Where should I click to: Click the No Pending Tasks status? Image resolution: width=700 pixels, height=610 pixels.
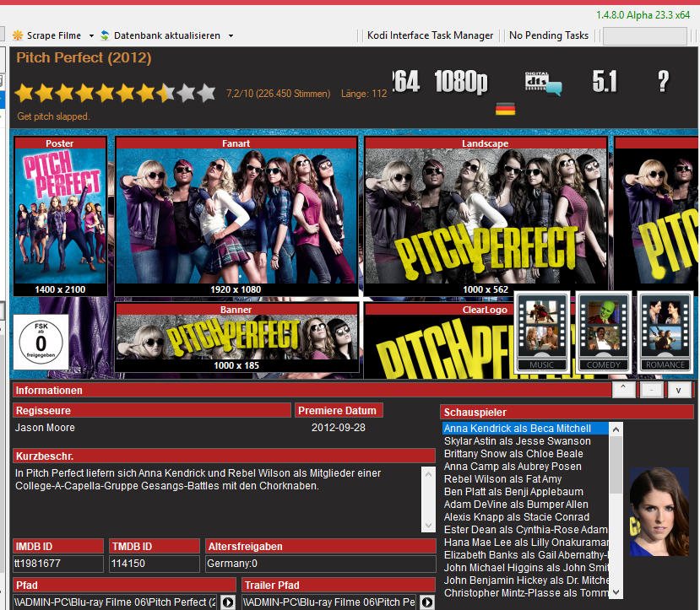(x=549, y=35)
